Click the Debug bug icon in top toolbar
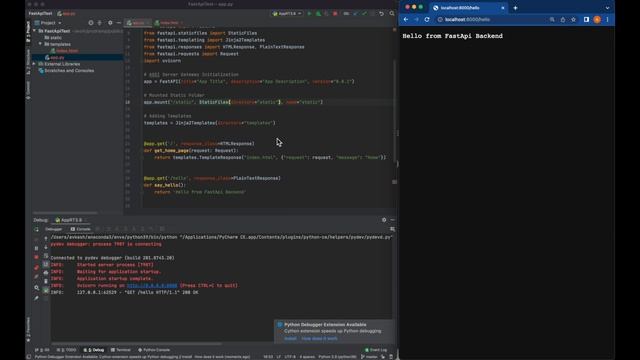Screen dimensions: 640x360 [318, 13]
